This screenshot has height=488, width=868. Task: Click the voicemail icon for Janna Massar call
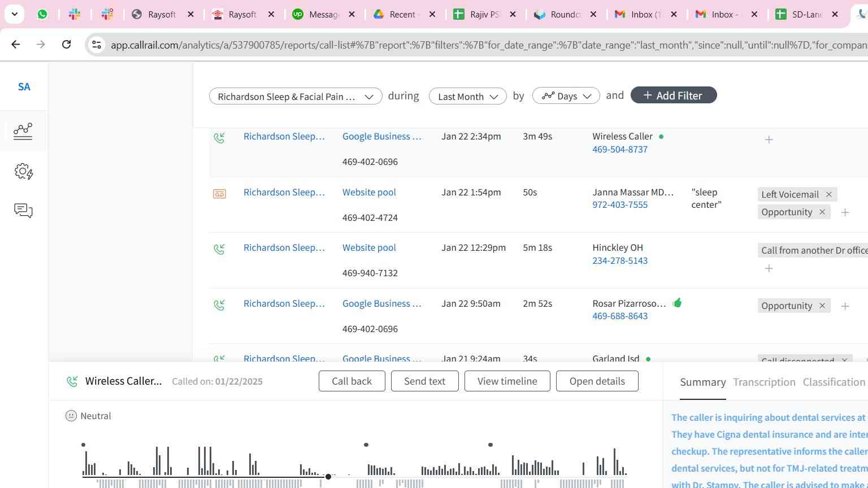219,194
